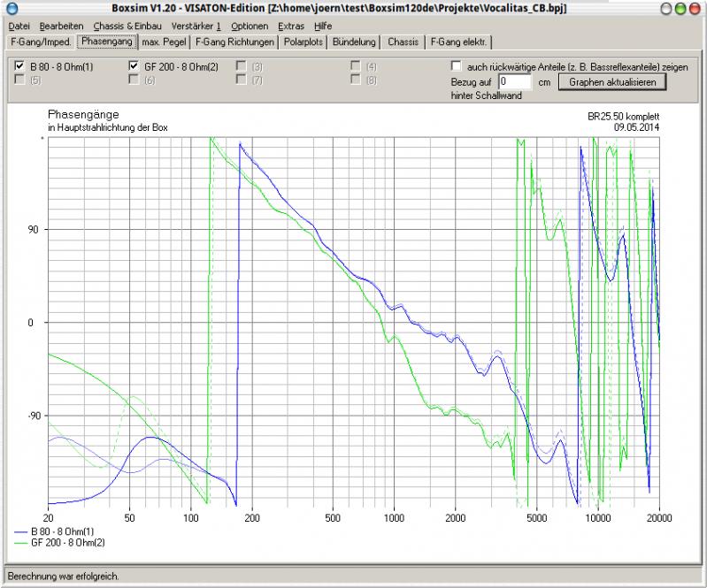Image resolution: width=707 pixels, height=588 pixels.
Task: Open the Extras menu
Action: pyautogui.click(x=291, y=27)
